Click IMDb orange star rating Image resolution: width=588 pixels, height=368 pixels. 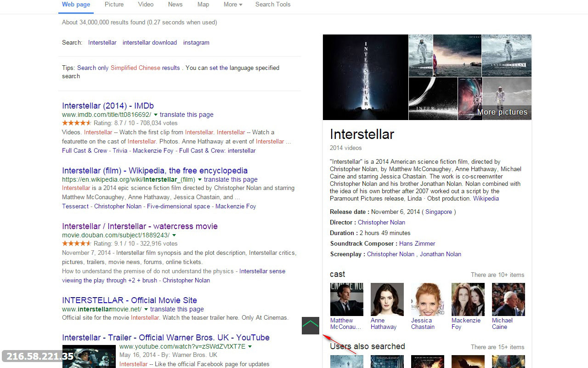77,123
